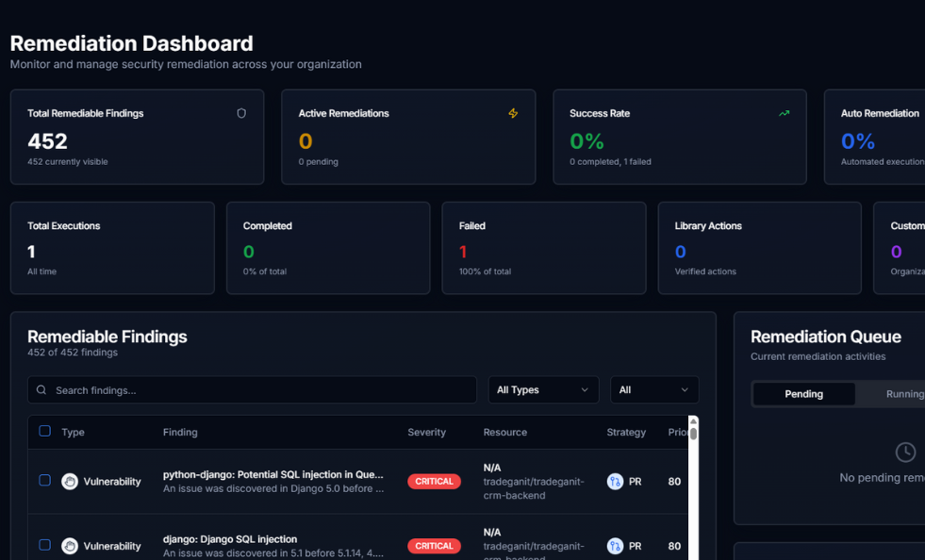Click the clock icon in Remediation Queue
The width and height of the screenshot is (925, 560).
coord(905,453)
